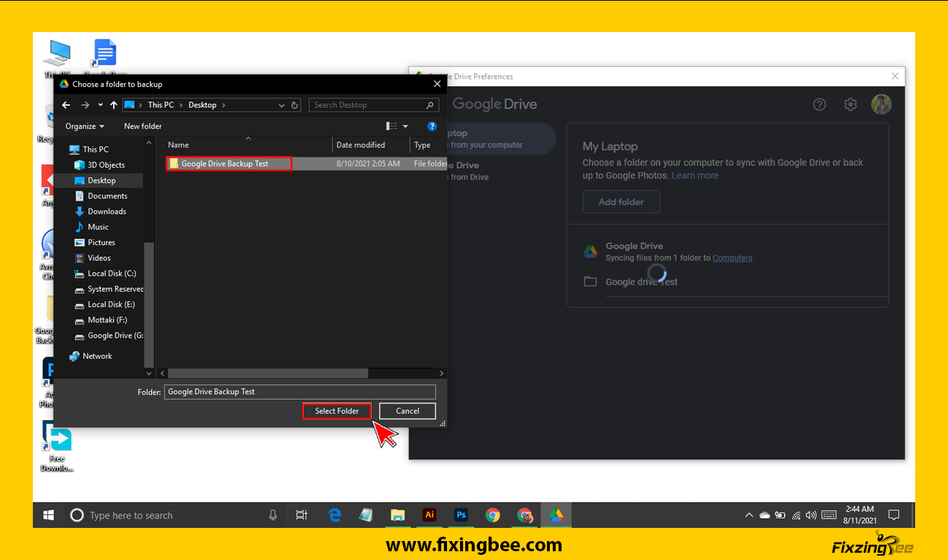Image resolution: width=948 pixels, height=560 pixels.
Task: Open the file dialog help icon
Action: click(432, 126)
